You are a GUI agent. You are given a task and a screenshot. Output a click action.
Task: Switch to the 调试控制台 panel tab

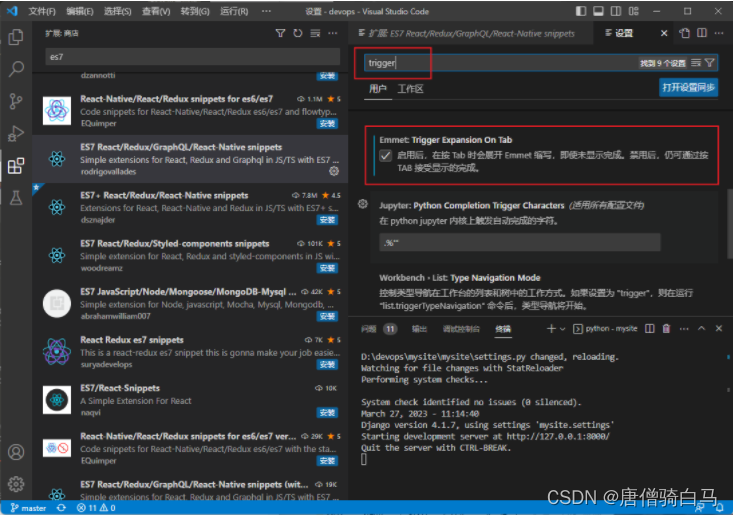point(461,329)
